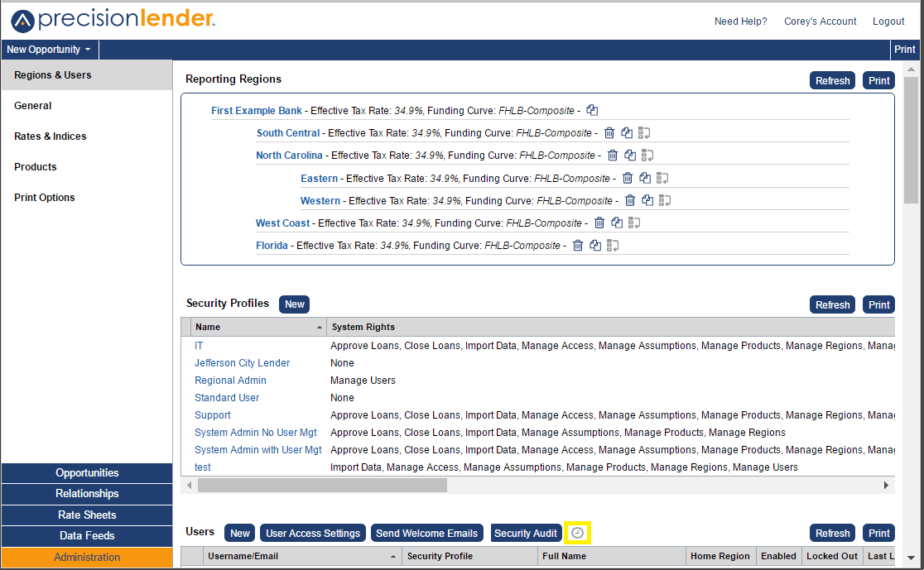Copy the South Central region

tap(627, 133)
